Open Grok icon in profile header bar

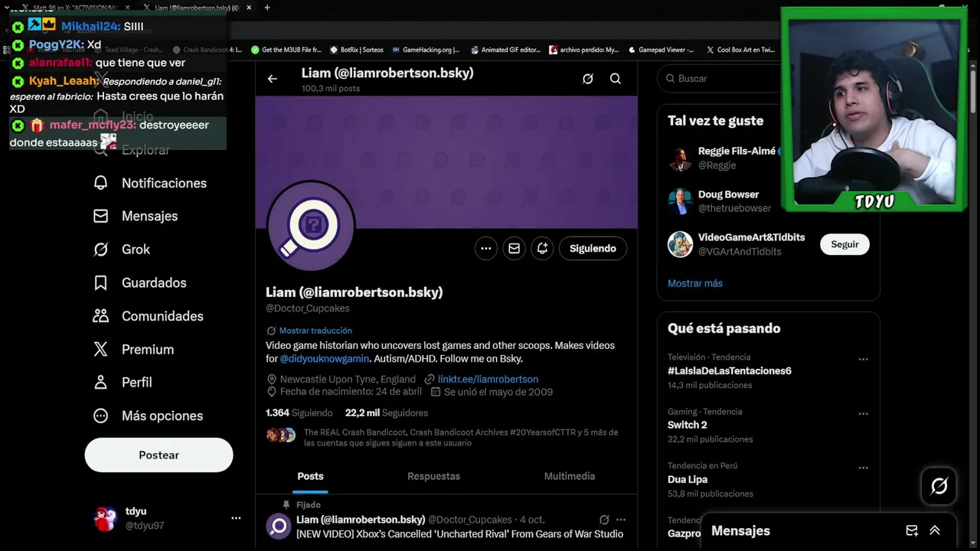tap(588, 79)
